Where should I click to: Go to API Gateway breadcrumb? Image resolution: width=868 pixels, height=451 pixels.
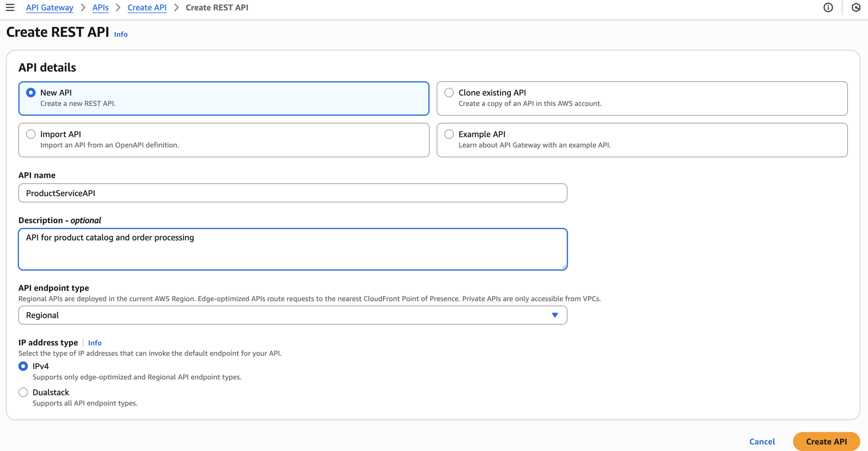[50, 8]
